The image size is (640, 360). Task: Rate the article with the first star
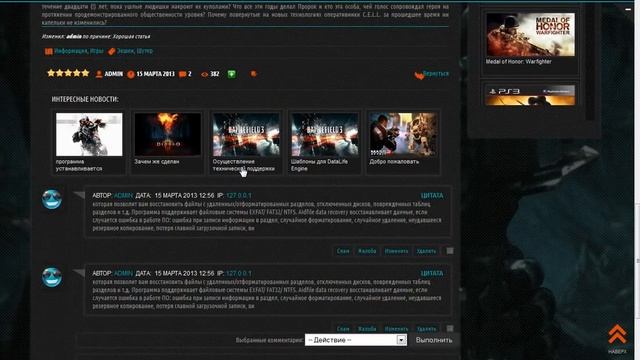(x=51, y=73)
